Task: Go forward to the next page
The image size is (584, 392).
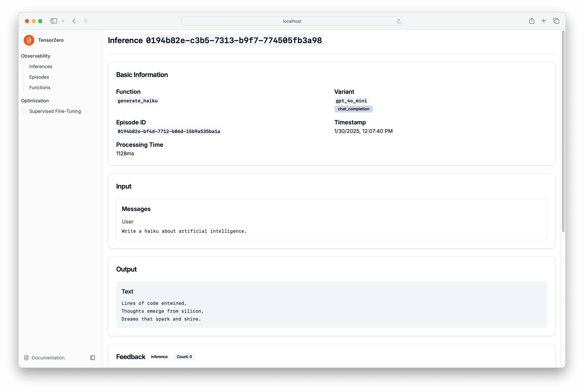Action: tap(85, 21)
